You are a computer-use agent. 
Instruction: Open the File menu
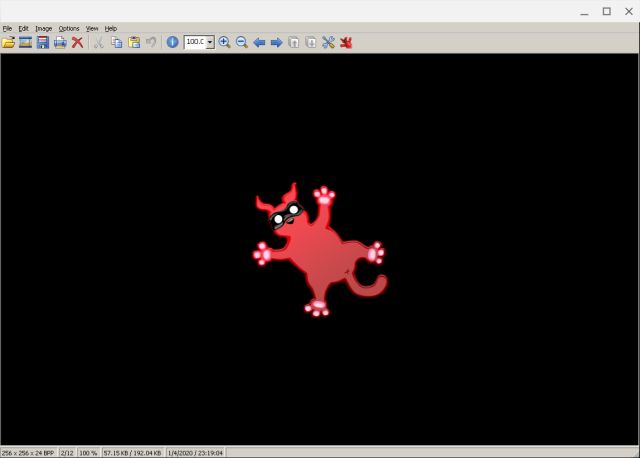click(x=7, y=28)
